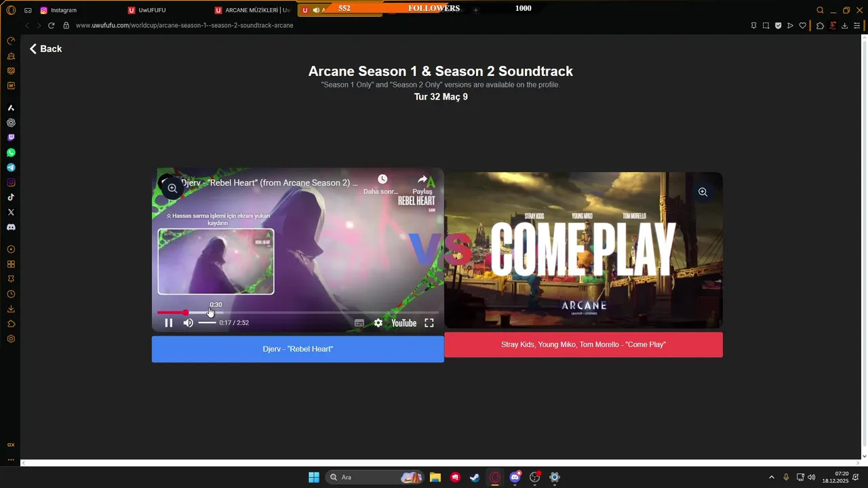The height and width of the screenshot is (488, 868).
Task: Enter fullscreen in the YouTube player
Action: coord(429,323)
